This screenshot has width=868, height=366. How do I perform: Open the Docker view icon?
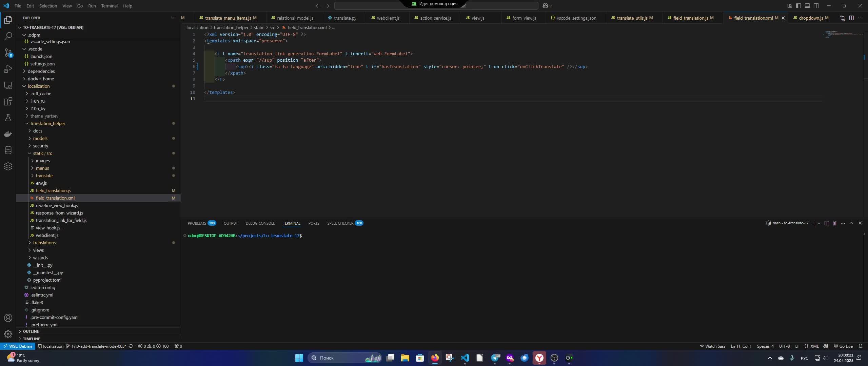8,134
